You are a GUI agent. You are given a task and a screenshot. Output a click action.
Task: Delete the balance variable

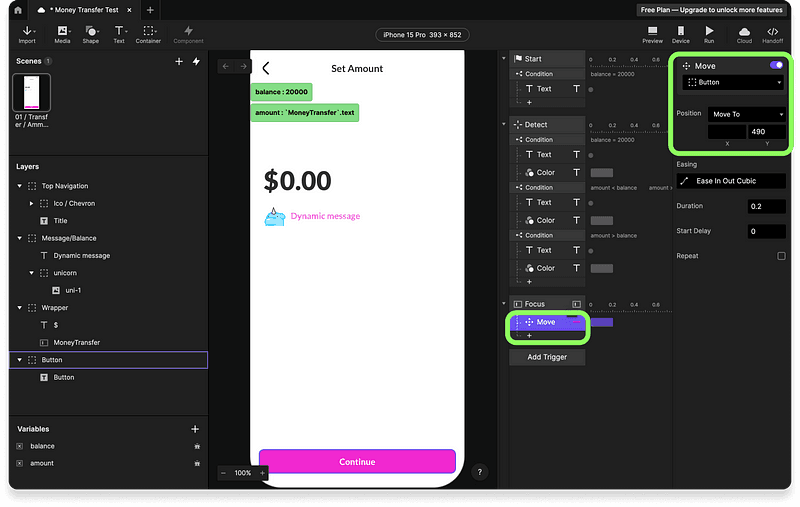(197, 446)
